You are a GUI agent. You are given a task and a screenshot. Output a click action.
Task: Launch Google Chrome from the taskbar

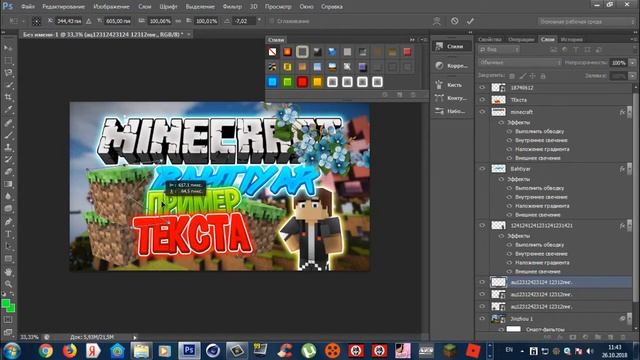click(45, 351)
